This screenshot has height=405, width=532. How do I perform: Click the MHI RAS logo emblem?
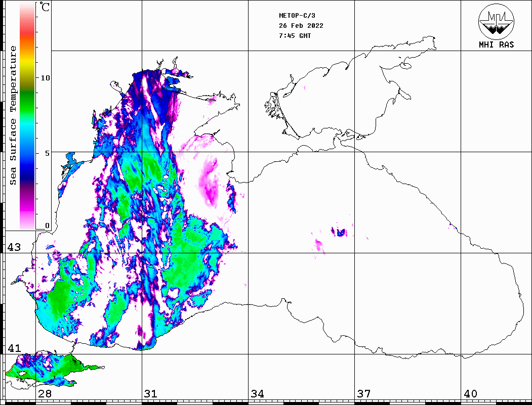point(496,21)
